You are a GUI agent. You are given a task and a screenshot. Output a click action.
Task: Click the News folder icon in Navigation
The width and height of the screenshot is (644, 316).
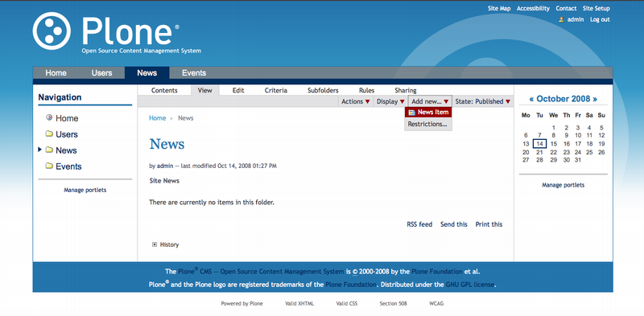point(49,150)
